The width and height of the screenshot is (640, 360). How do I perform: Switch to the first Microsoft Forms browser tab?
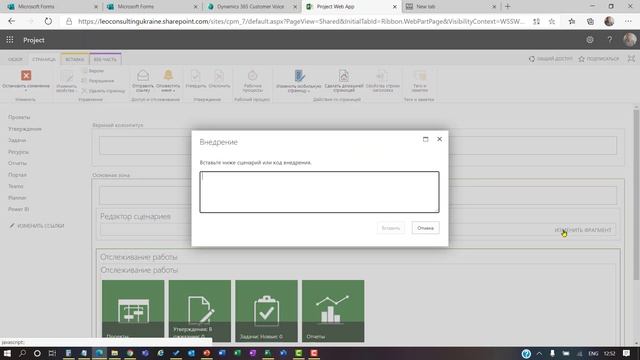tap(51, 7)
